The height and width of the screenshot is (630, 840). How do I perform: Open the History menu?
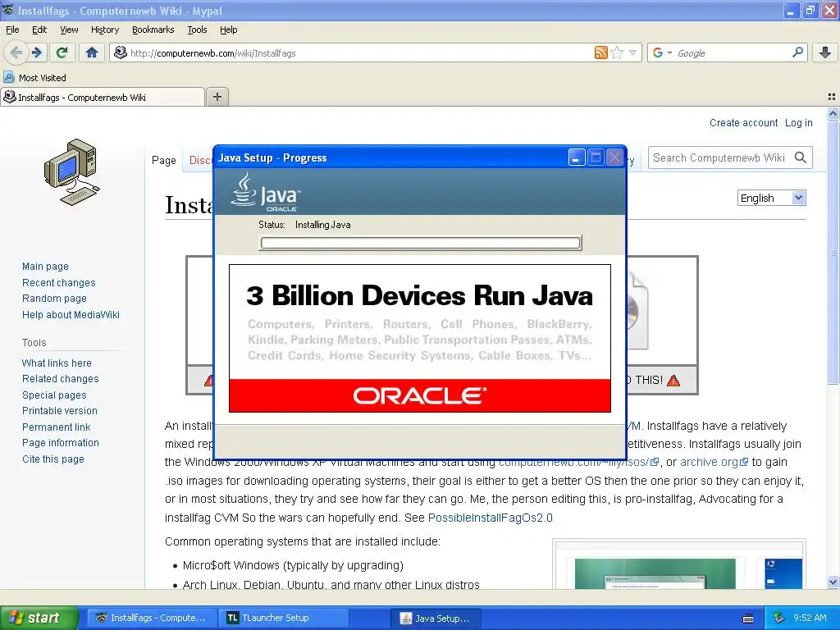(104, 30)
